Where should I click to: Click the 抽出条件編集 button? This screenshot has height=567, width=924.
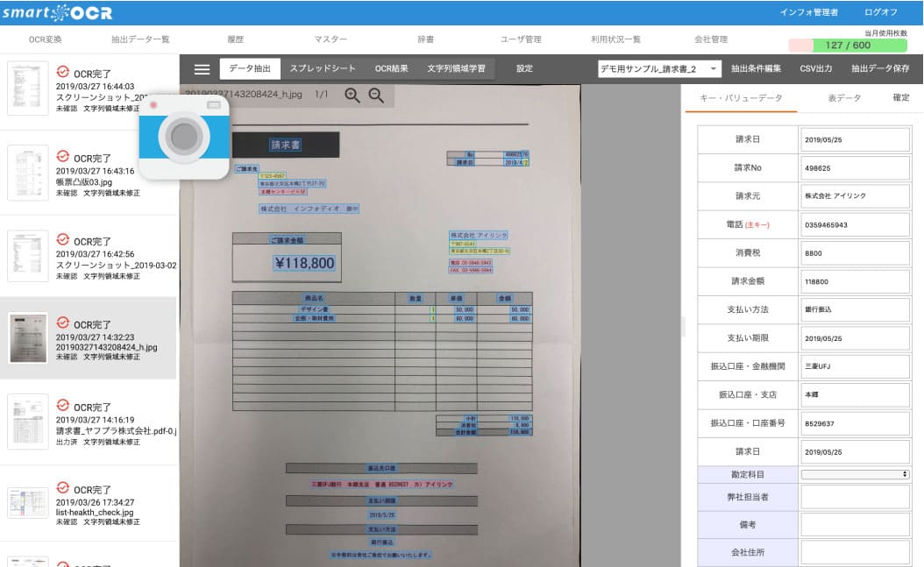[x=756, y=69]
